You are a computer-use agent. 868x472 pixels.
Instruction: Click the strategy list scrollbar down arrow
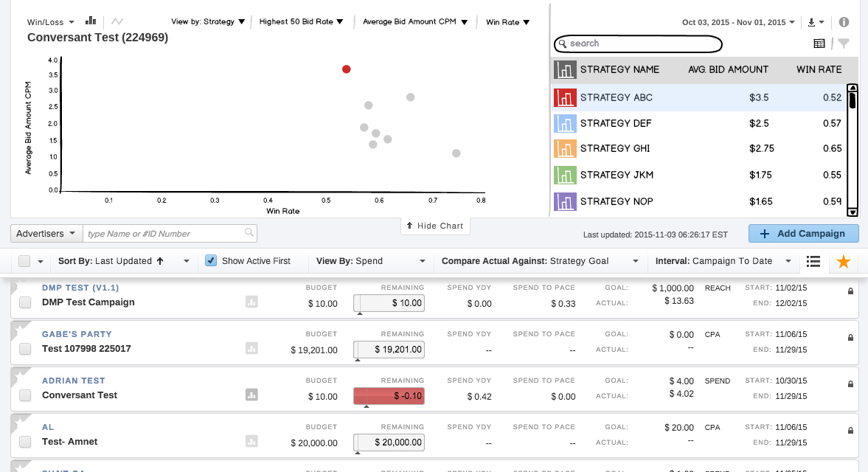point(853,212)
